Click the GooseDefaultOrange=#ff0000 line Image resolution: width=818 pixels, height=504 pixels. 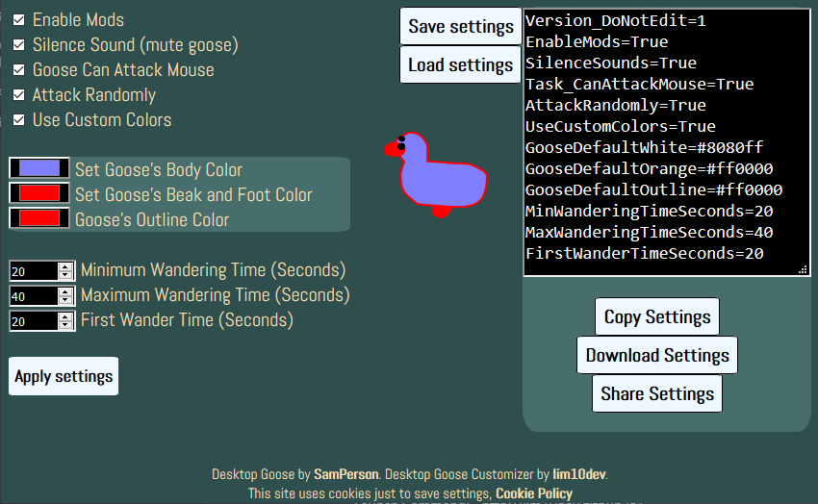pyautogui.click(x=649, y=169)
